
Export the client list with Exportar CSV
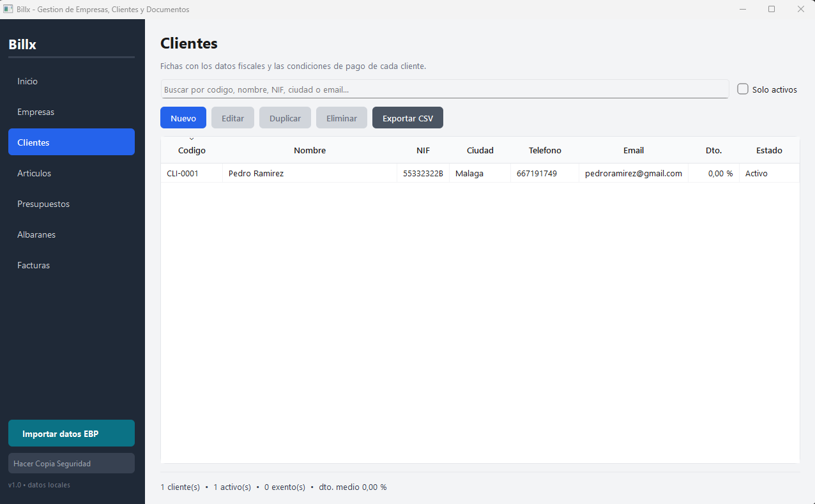tap(407, 118)
